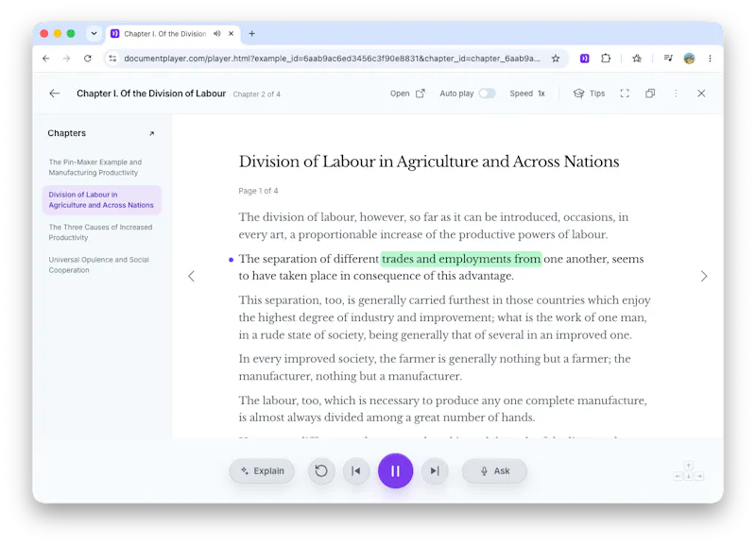Reload the page
The image size is (756, 546).
tap(87, 59)
